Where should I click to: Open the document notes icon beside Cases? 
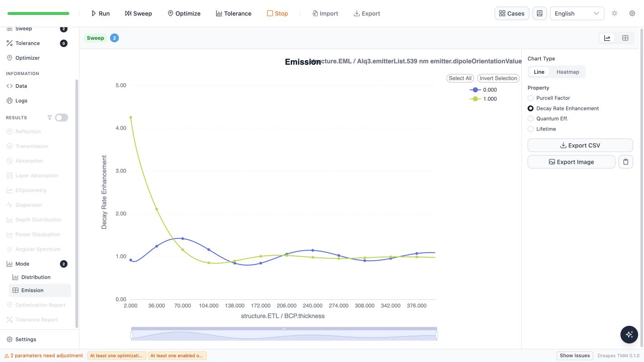(x=539, y=14)
